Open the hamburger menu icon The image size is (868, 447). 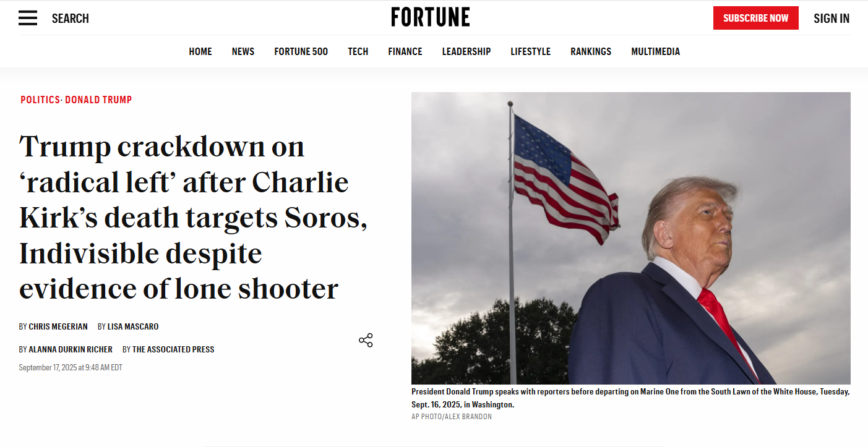tap(28, 18)
